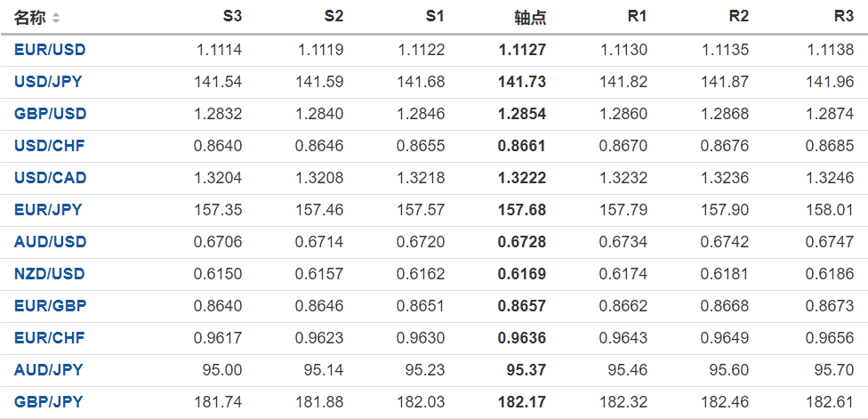Viewport: 868px width, 419px height.
Task: Sort table by the 名称 sort arrows
Action: coord(57,18)
